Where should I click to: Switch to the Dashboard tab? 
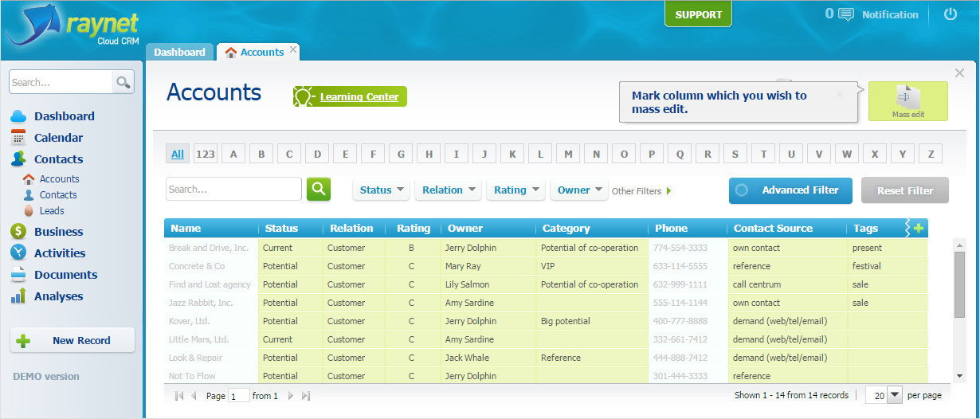(x=179, y=52)
